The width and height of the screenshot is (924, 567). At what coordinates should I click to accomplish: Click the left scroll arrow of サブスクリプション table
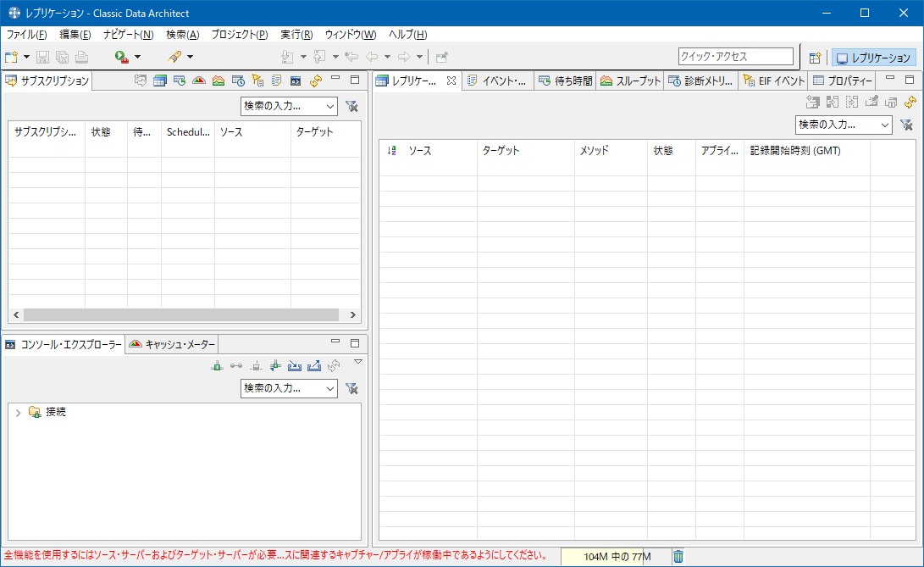[x=16, y=315]
